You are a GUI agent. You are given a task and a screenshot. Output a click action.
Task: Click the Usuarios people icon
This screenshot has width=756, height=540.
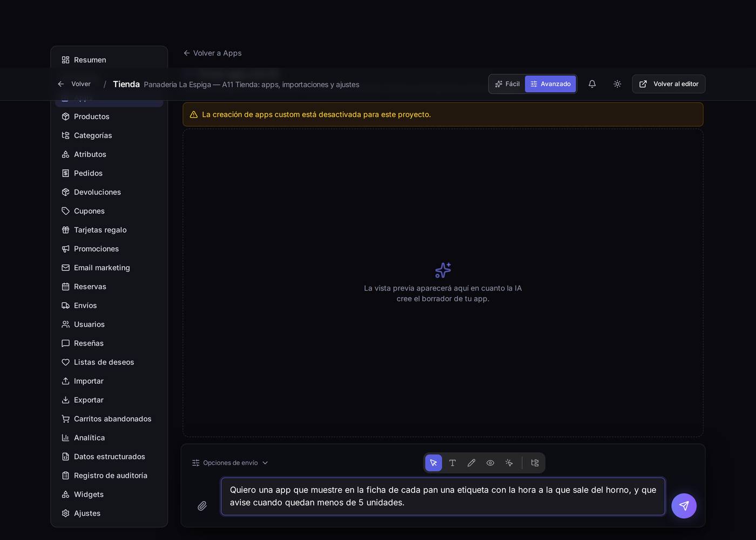[65, 325]
